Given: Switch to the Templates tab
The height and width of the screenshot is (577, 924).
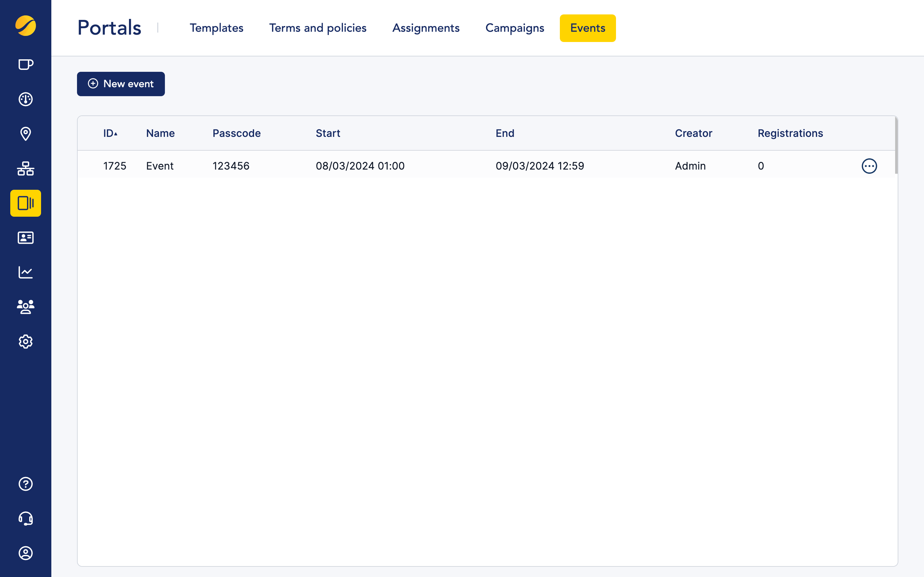Looking at the screenshot, I should tap(217, 28).
